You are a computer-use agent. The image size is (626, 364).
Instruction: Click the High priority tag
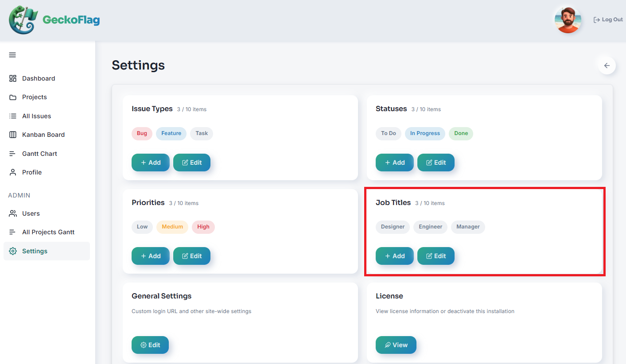[x=203, y=227]
